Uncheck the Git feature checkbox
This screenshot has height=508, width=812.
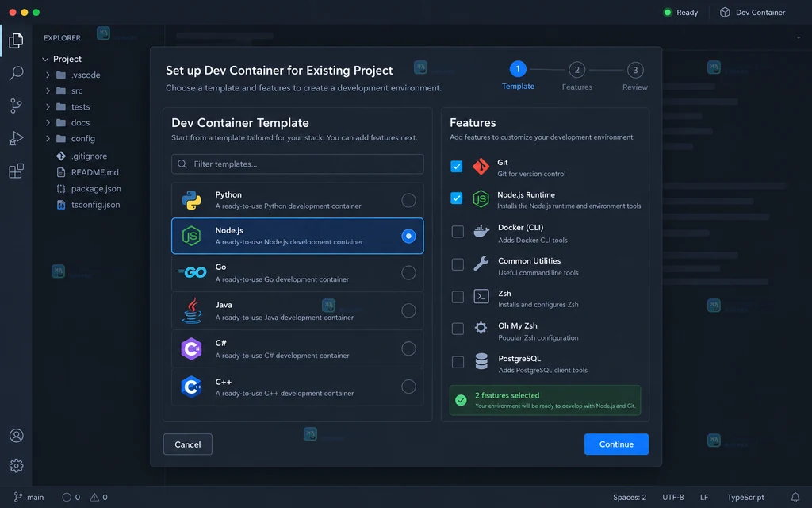456,167
